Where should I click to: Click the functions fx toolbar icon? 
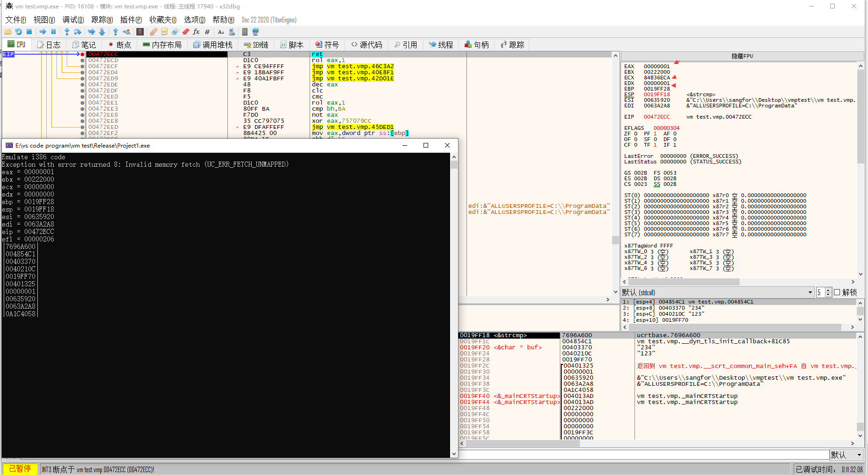pyautogui.click(x=196, y=32)
